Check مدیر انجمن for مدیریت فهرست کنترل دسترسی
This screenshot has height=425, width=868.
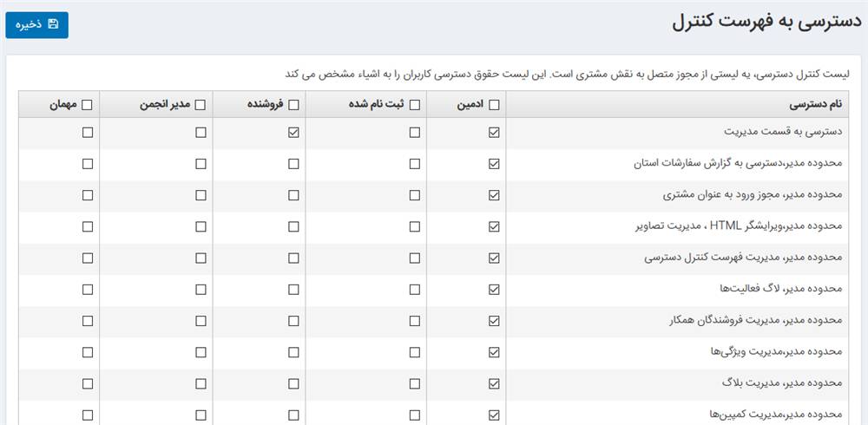[201, 258]
